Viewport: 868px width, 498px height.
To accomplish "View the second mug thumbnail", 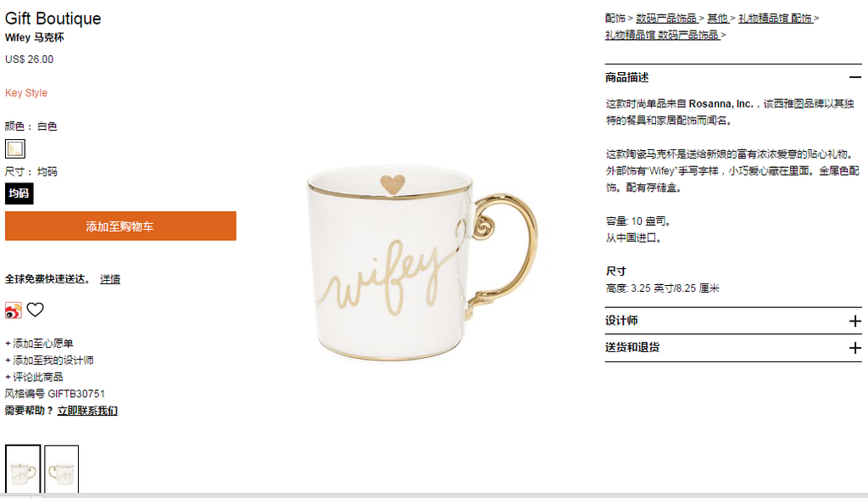I will point(61,468).
